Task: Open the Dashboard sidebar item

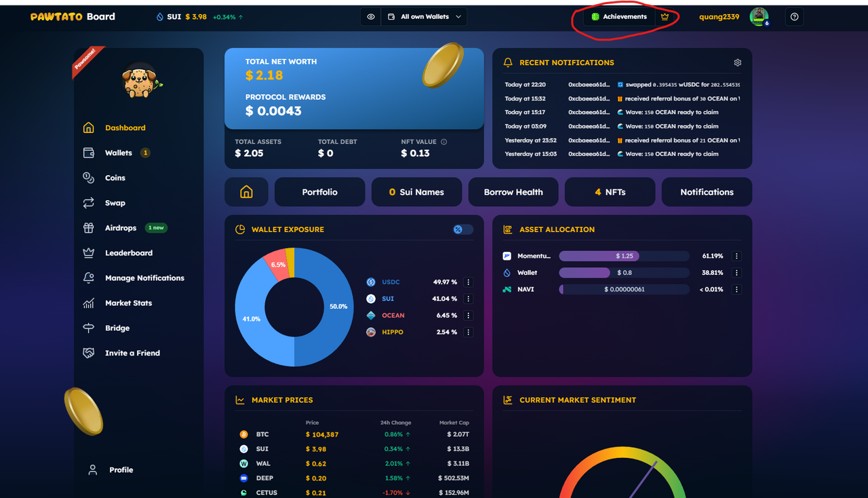Action: tap(125, 128)
